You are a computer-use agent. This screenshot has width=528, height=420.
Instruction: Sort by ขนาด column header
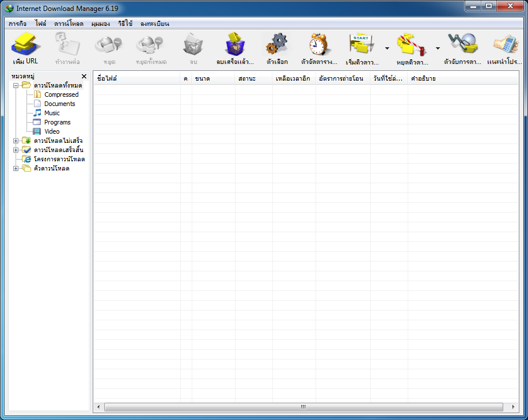(213, 78)
